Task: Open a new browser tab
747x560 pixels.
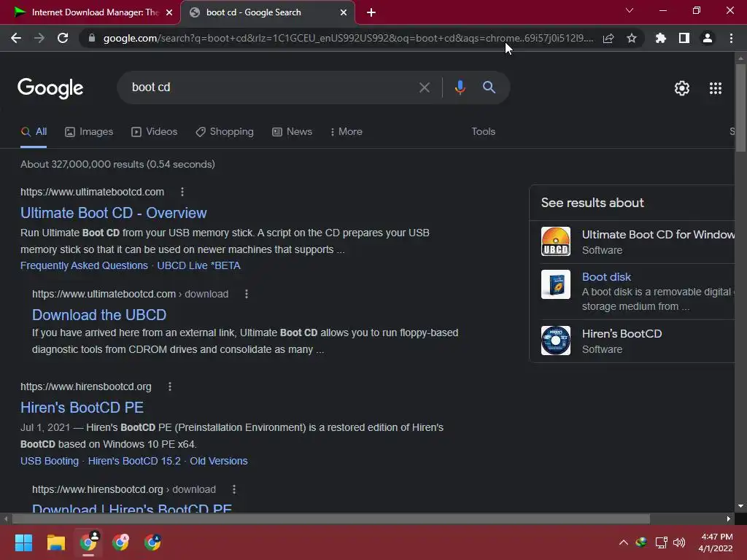Action: point(371,12)
